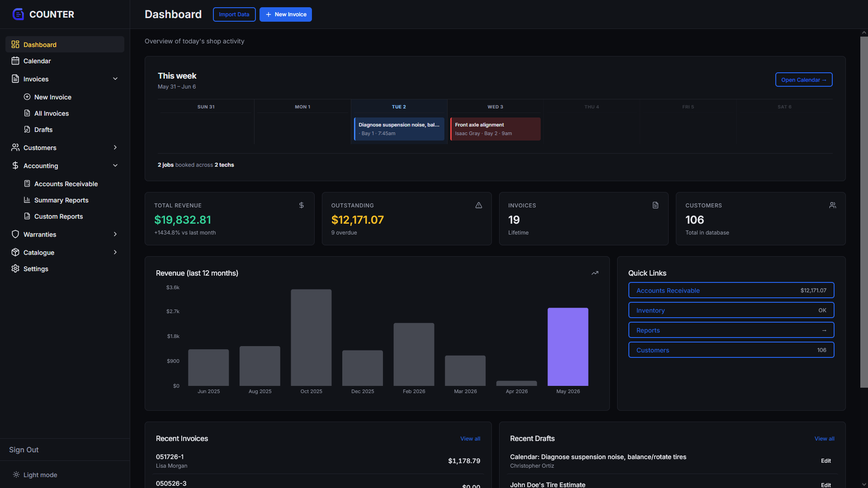The width and height of the screenshot is (868, 488).
Task: Click the warning triangle on Outstanding card
Action: pyautogui.click(x=479, y=205)
